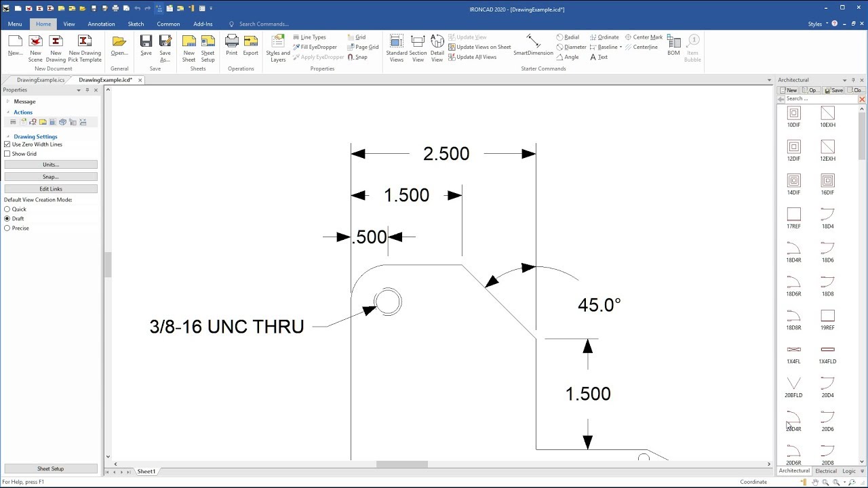Open the Properties panel options dropdown
Image resolution: width=868 pixels, height=488 pixels.
click(x=79, y=90)
